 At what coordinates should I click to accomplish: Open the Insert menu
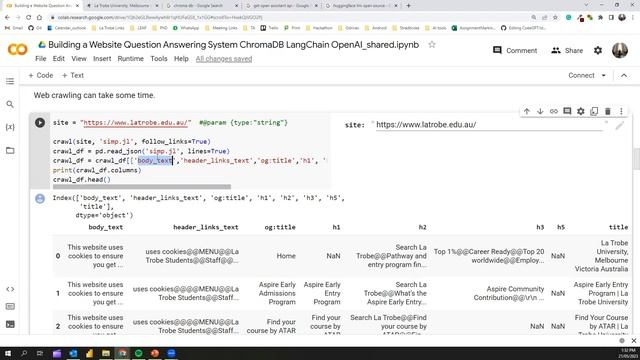tap(102, 59)
